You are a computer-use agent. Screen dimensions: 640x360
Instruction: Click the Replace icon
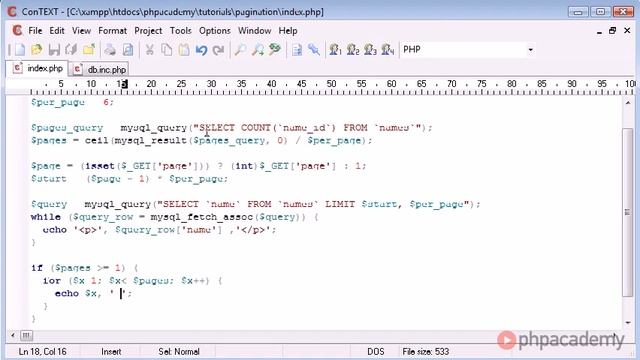275,50
